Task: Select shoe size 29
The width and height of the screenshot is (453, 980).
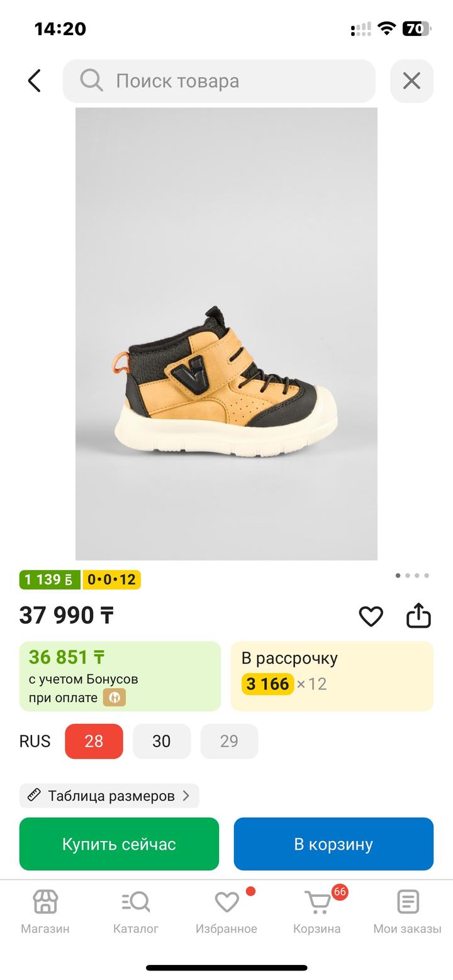Action: pos(229,741)
